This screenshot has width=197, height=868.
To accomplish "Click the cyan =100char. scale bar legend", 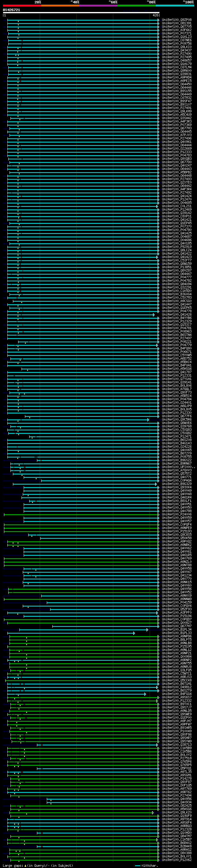I will pos(147,866).
